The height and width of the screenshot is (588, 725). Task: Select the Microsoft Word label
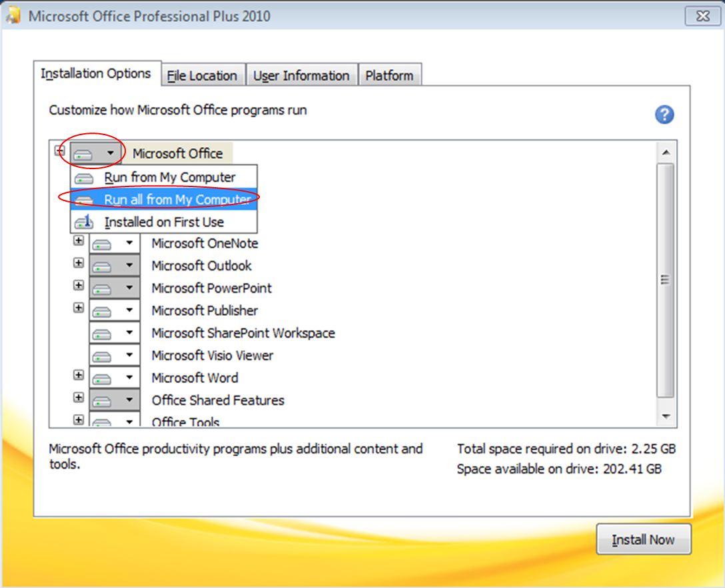195,378
